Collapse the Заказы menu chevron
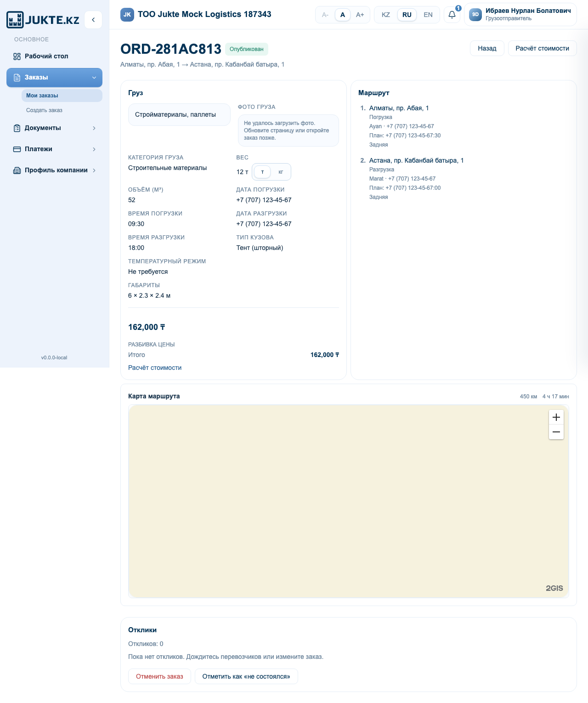This screenshot has height=703, width=588. pyautogui.click(x=94, y=78)
